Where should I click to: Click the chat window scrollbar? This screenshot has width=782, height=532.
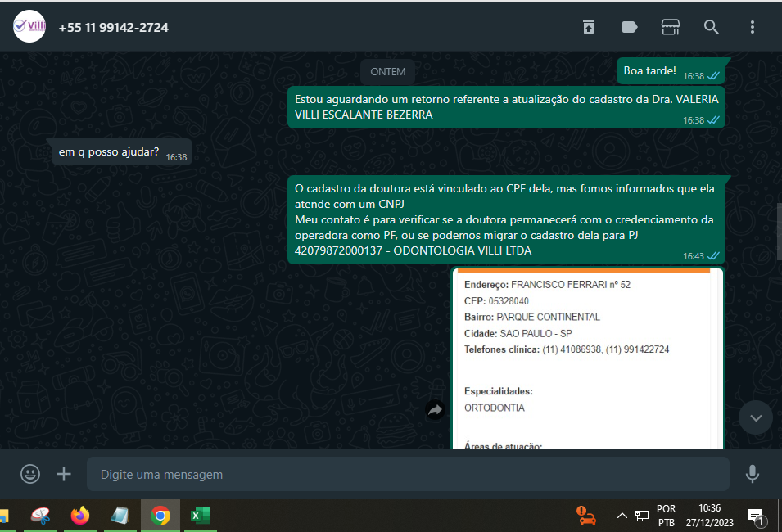[779, 232]
